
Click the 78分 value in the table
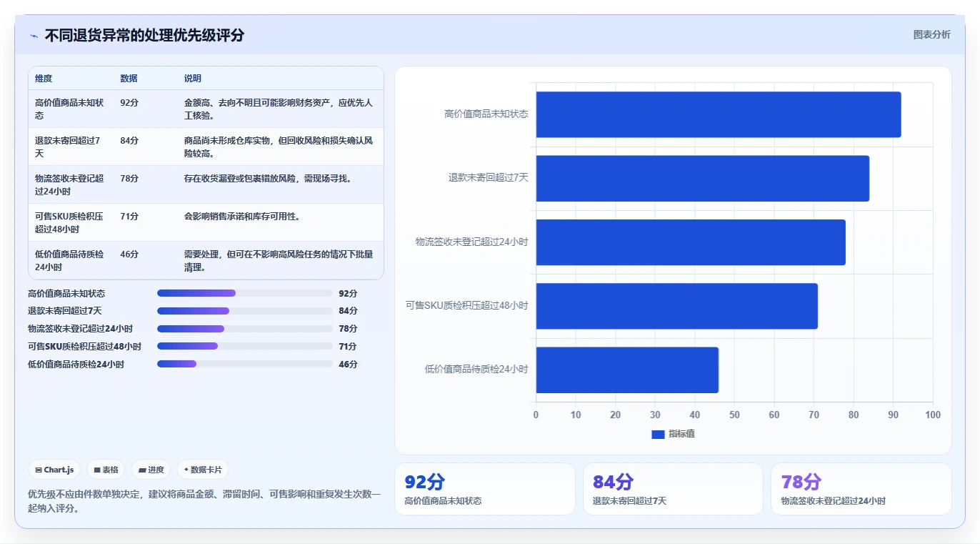[129, 179]
